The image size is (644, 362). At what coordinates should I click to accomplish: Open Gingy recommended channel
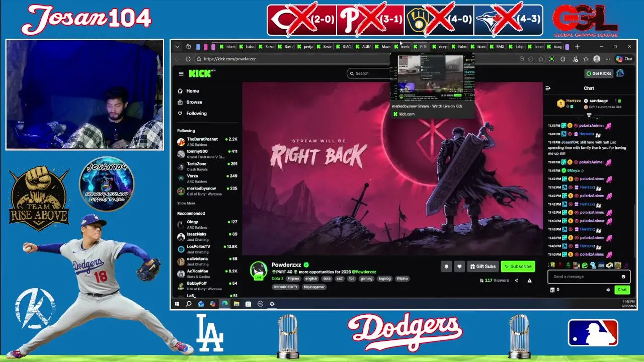[207, 224]
